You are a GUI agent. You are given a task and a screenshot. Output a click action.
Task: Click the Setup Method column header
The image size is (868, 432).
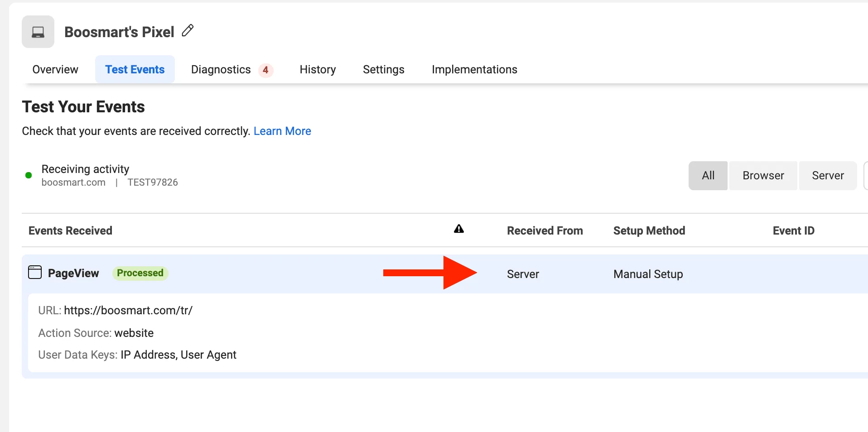tap(649, 230)
